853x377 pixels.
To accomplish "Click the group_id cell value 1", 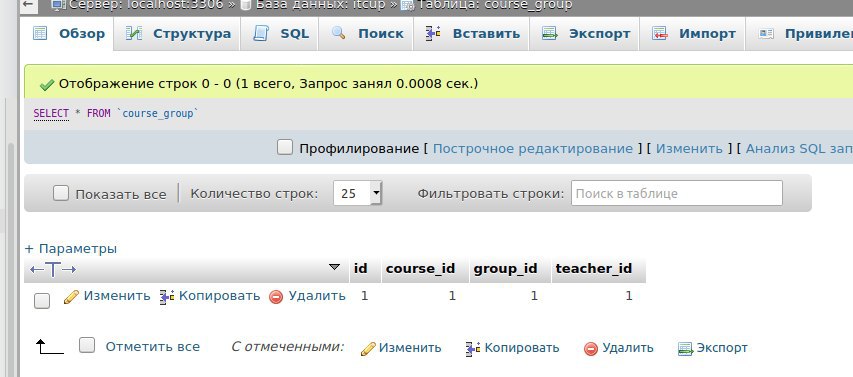I will (534, 296).
